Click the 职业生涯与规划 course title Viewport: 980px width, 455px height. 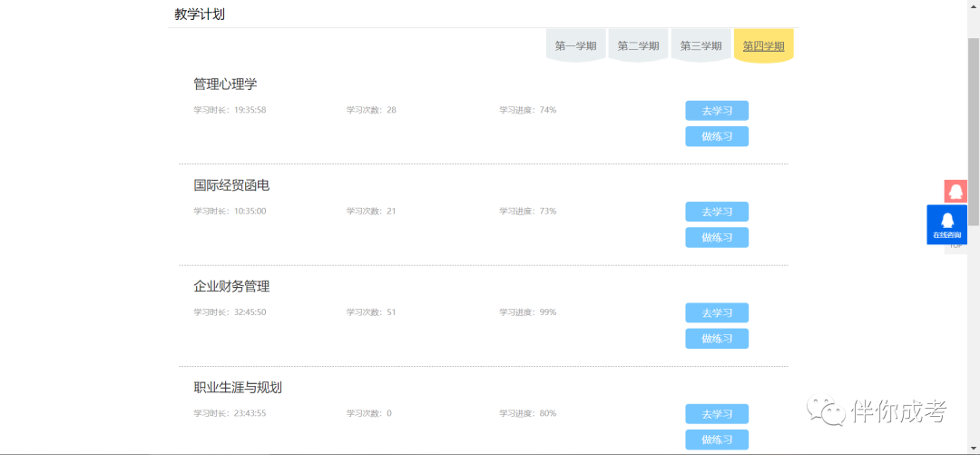[238, 388]
